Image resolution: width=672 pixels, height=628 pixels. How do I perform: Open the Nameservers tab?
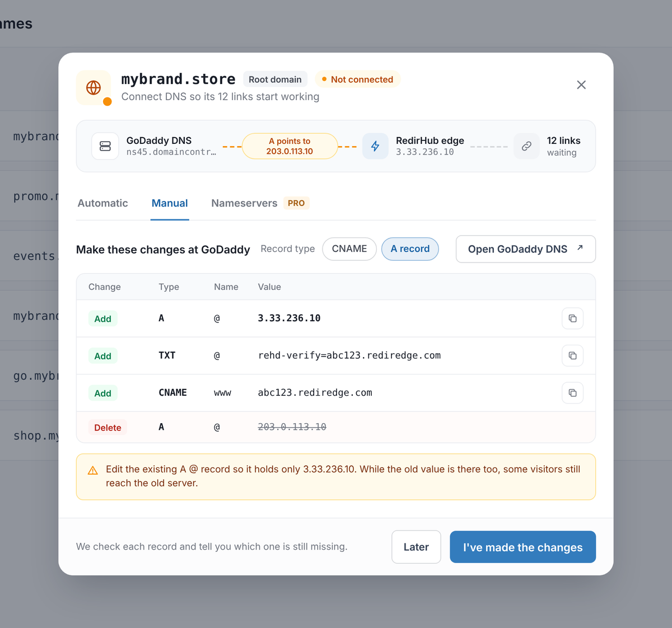[244, 203]
